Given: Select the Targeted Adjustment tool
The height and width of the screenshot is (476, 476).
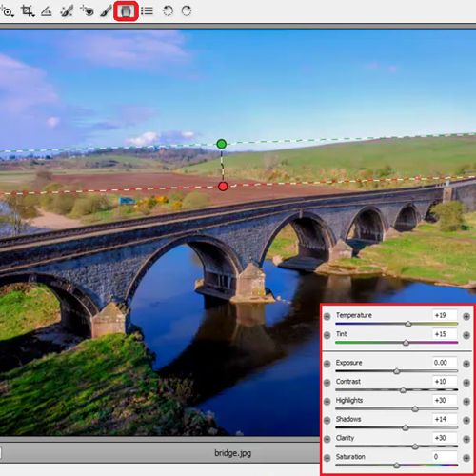Looking at the screenshot, I should 7,11.
